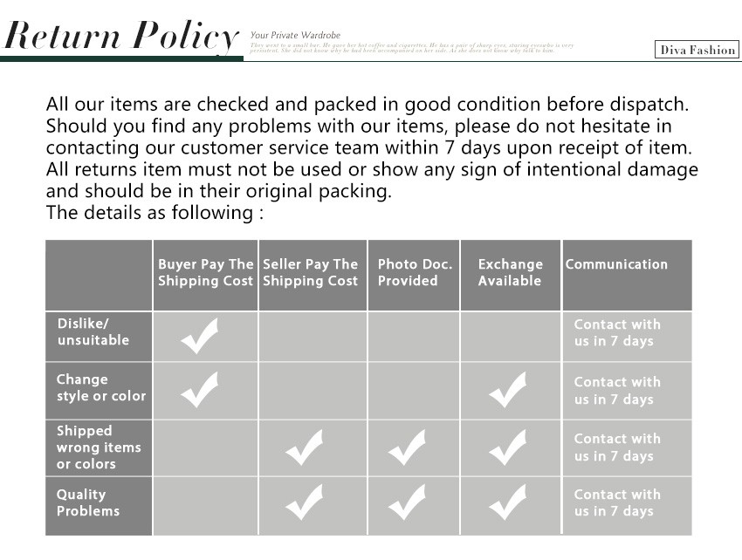Click Seller Pay checkmark for Shipped wrong items

click(x=305, y=447)
